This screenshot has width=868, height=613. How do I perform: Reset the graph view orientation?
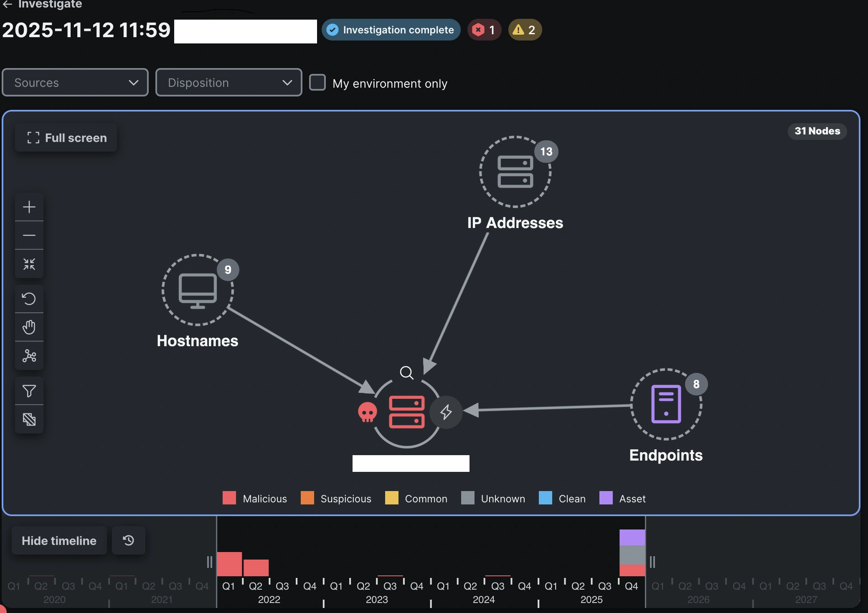click(29, 299)
